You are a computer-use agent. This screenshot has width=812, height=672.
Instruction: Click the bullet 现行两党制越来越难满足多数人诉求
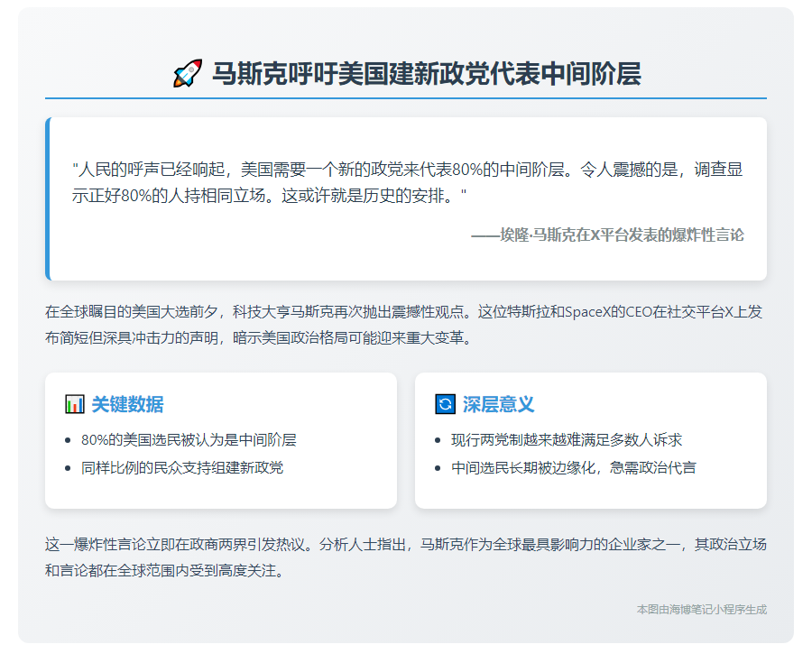[x=567, y=440]
